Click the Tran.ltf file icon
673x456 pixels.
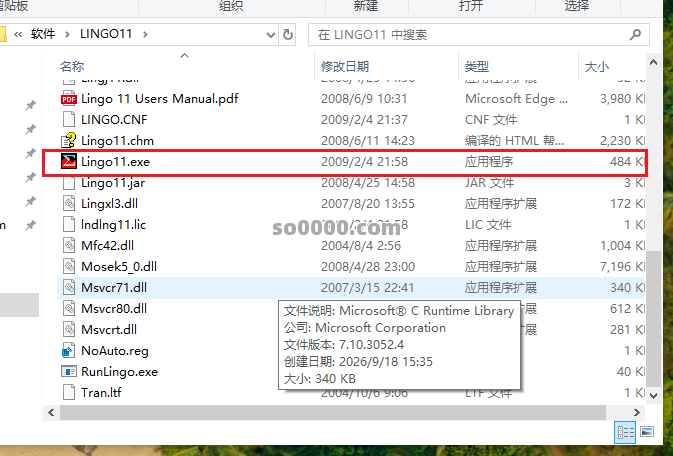[x=69, y=392]
